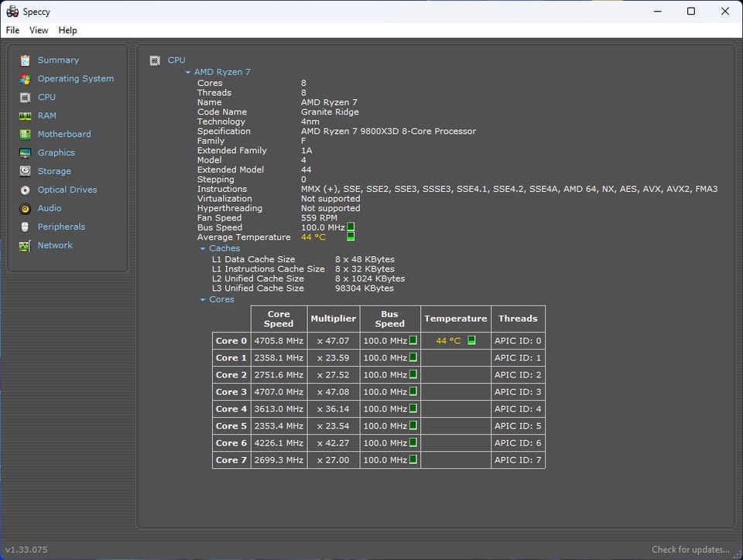Click the Storage drive icon
Image resolution: width=743 pixels, height=560 pixels.
pyautogui.click(x=26, y=172)
